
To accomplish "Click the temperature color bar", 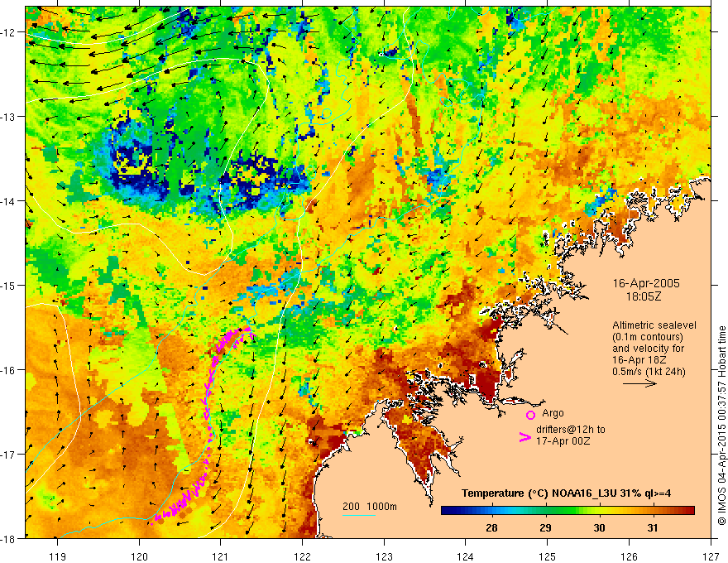I will 568,511.
